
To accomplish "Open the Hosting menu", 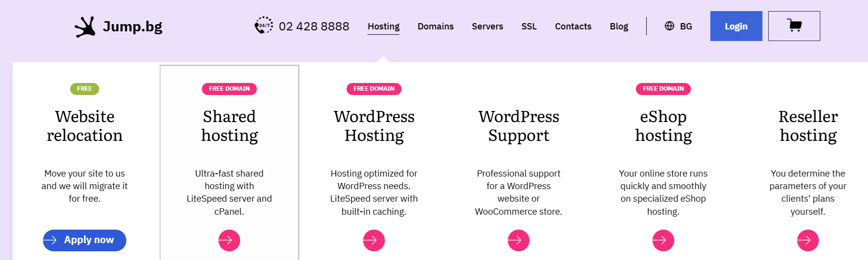I will (383, 27).
